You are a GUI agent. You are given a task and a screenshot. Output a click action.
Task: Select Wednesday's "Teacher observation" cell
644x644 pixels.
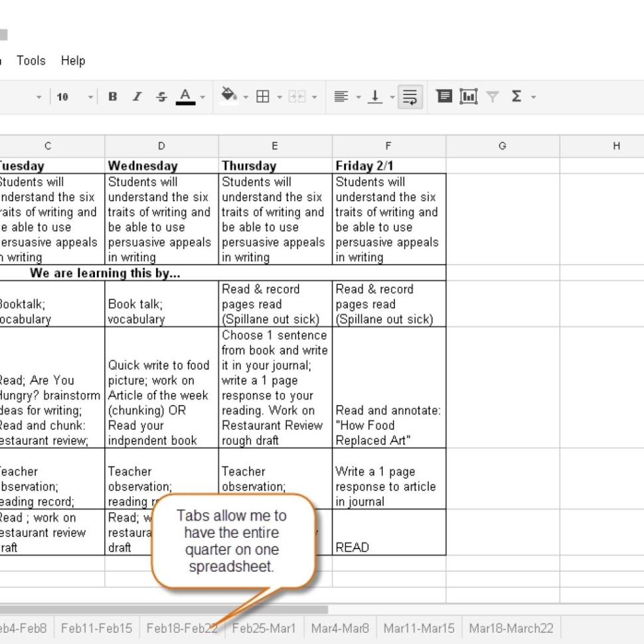coord(161,479)
